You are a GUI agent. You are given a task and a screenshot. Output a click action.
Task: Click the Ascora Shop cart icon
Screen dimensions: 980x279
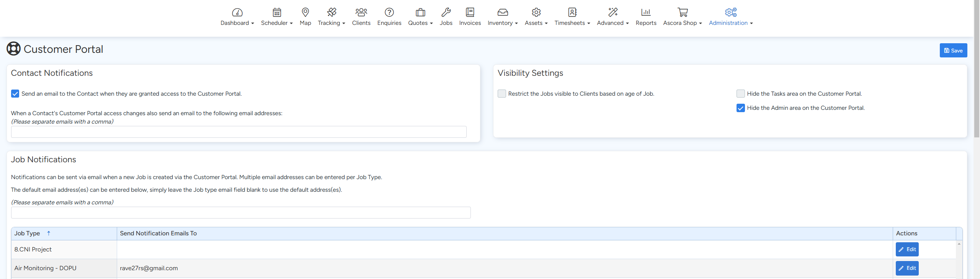coord(682,12)
